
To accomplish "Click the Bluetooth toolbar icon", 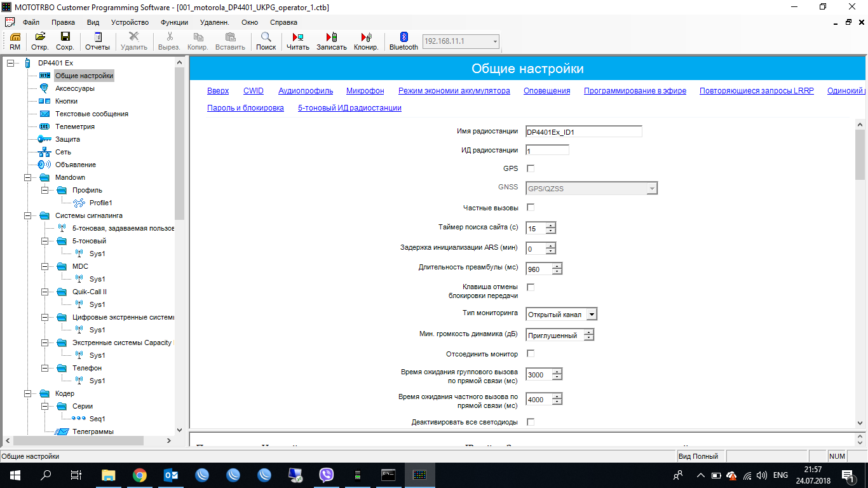I will pos(403,41).
